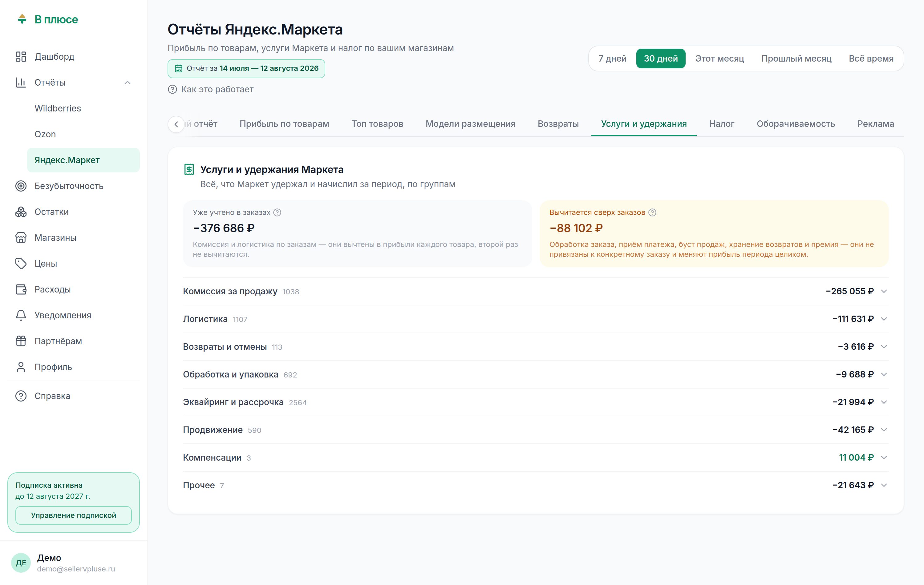The image size is (924, 585).
Task: Click the calendar icon in report date badge
Action: point(178,69)
